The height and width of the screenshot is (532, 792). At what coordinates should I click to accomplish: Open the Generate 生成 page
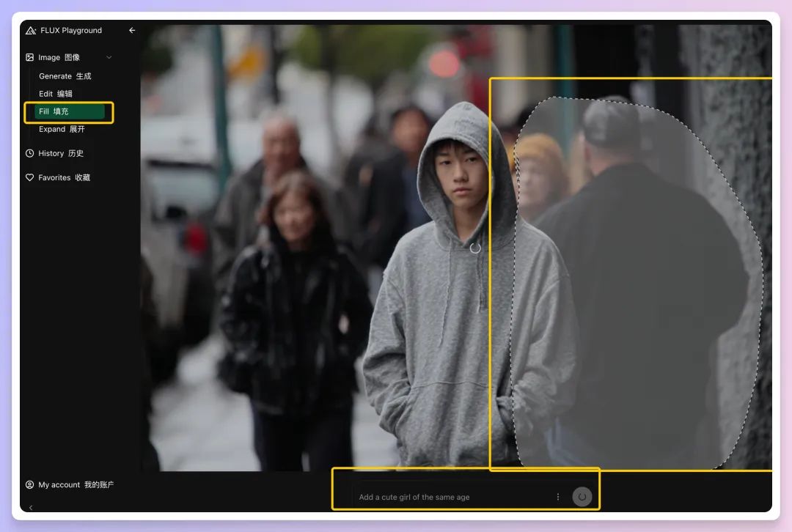point(65,76)
